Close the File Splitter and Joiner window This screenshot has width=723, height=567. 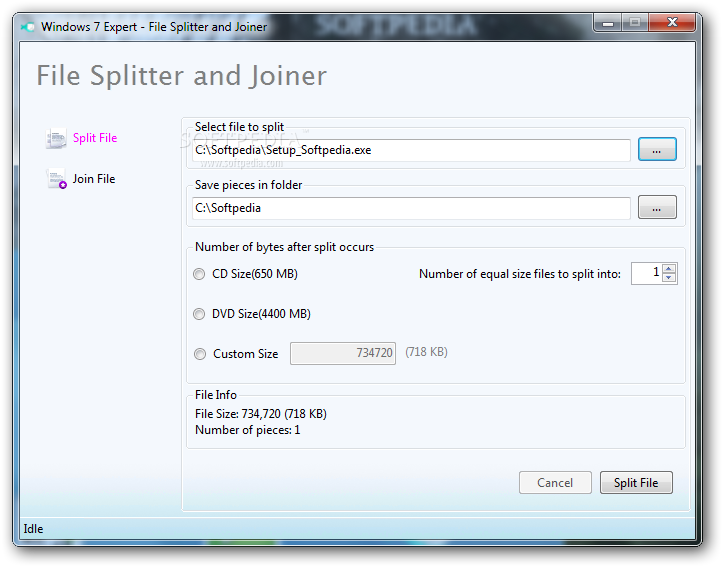672,22
